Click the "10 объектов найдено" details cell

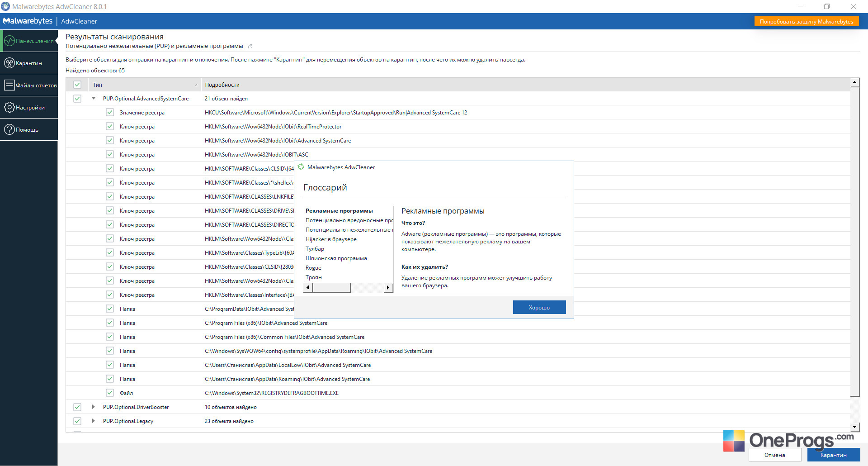click(231, 407)
